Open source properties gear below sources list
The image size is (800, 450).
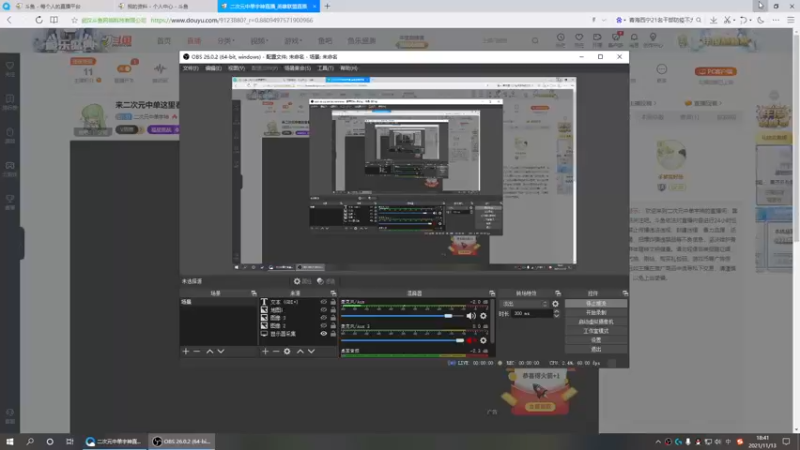tap(287, 352)
